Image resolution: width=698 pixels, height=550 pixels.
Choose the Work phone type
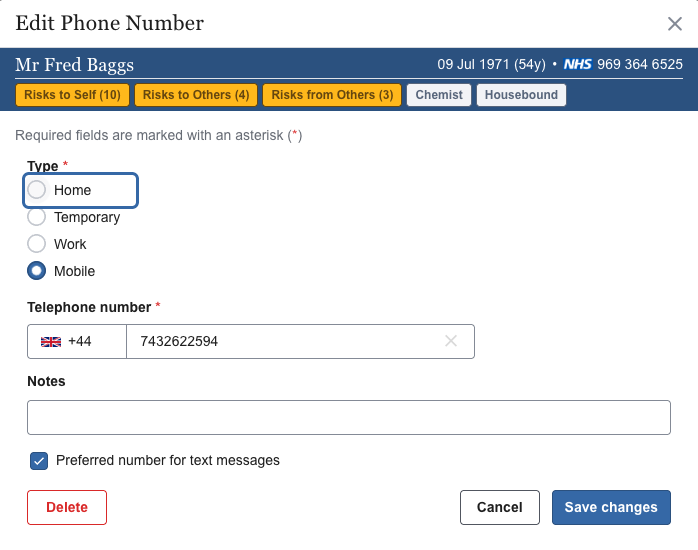pyautogui.click(x=37, y=244)
